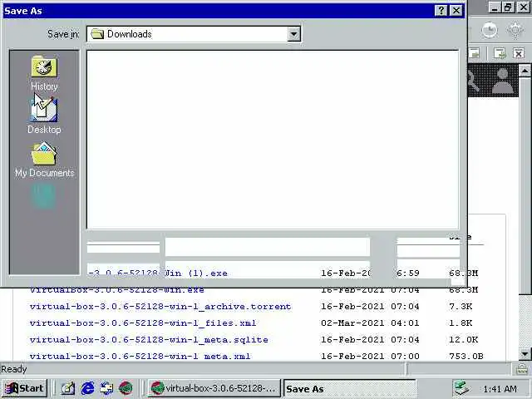
Task: Click the 02-Mar-2021 04:01 date text
Action: 370,323
